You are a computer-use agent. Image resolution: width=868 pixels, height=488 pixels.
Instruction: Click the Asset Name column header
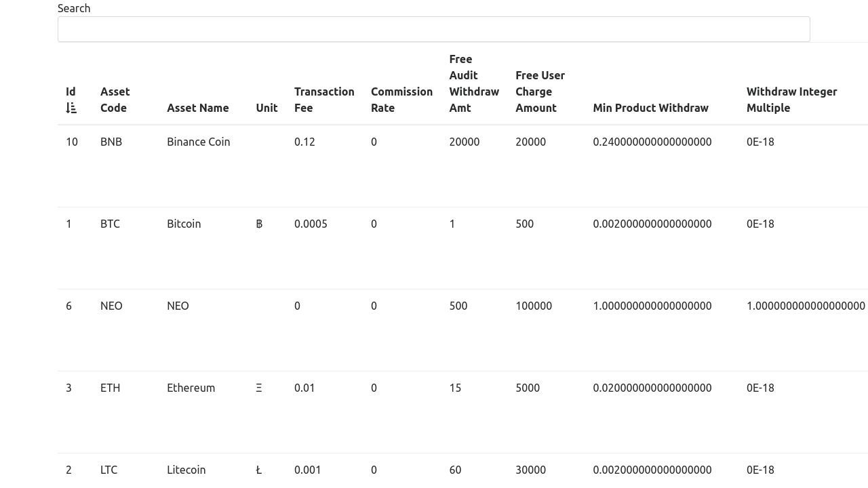coord(198,108)
